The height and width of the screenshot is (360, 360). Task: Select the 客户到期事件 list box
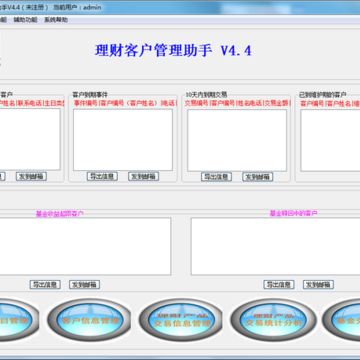coord(123,140)
